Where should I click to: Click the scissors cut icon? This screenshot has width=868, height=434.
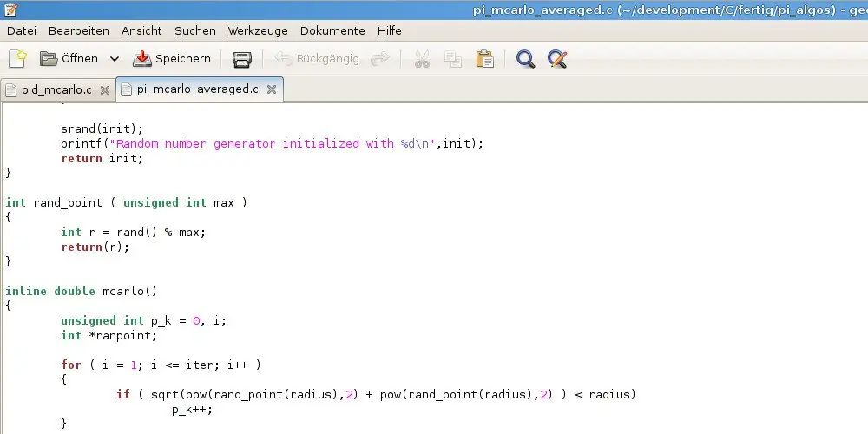pyautogui.click(x=422, y=59)
